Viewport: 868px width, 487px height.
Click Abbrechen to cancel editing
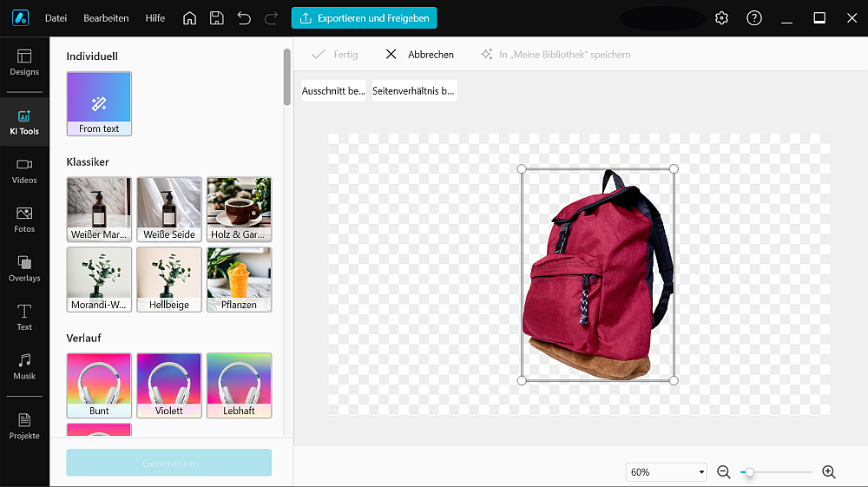coord(420,55)
